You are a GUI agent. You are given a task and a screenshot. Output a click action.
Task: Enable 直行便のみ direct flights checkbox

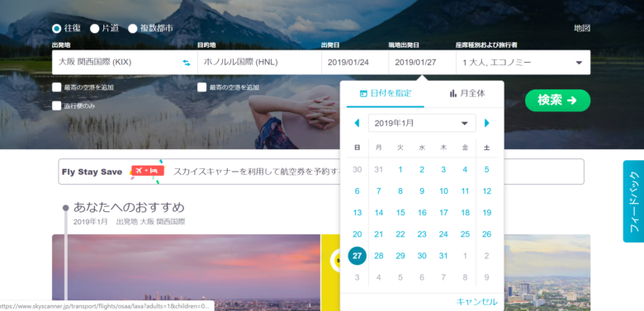click(x=57, y=106)
